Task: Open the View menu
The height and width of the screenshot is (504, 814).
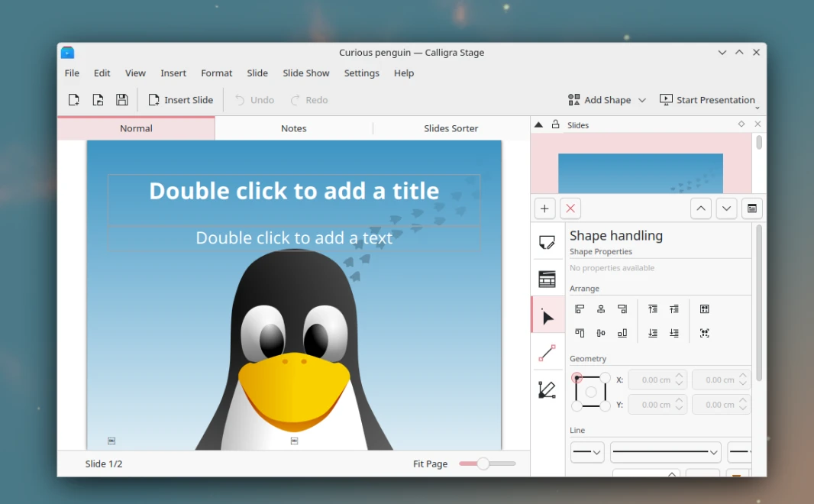Action: pyautogui.click(x=135, y=73)
